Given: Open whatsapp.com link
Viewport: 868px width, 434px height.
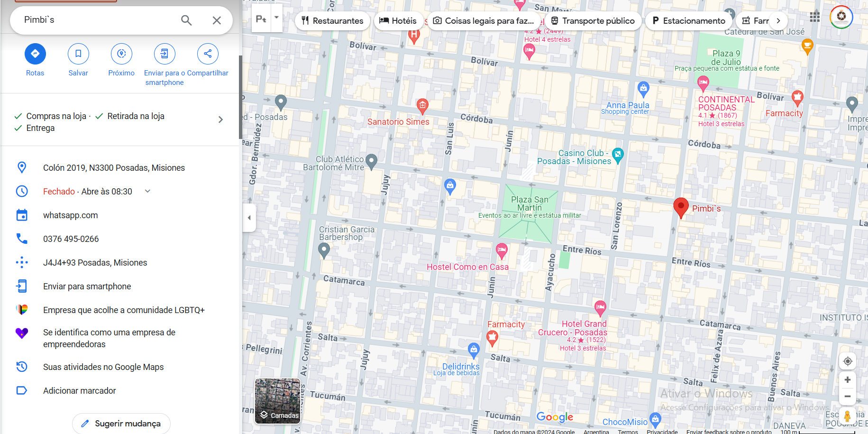Looking at the screenshot, I should pyautogui.click(x=71, y=215).
